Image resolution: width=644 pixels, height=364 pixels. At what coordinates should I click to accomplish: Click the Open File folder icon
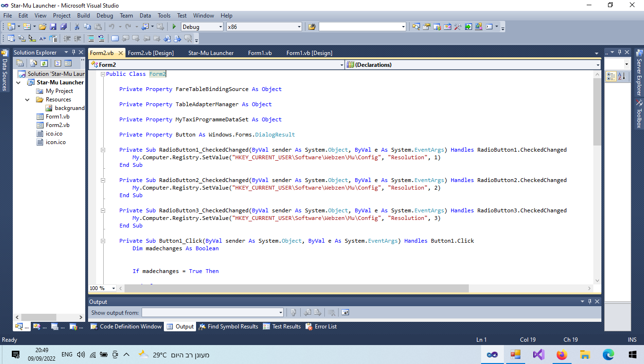click(43, 27)
